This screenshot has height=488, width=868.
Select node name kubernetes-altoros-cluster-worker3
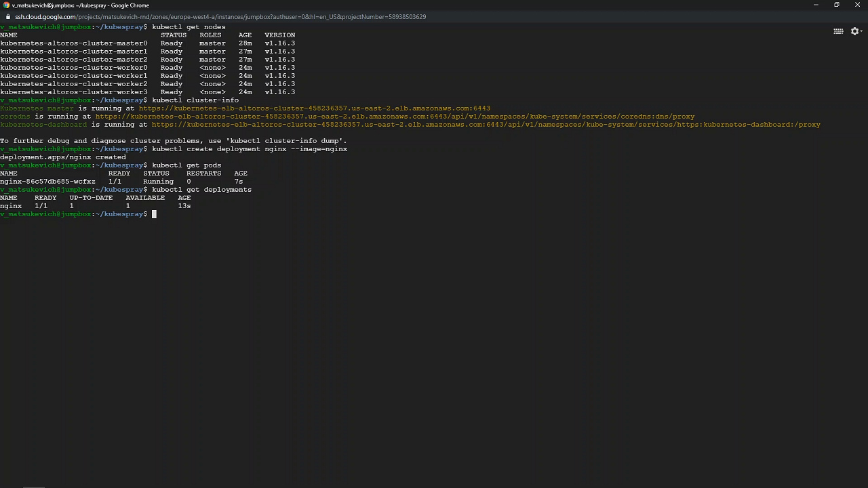(x=73, y=92)
